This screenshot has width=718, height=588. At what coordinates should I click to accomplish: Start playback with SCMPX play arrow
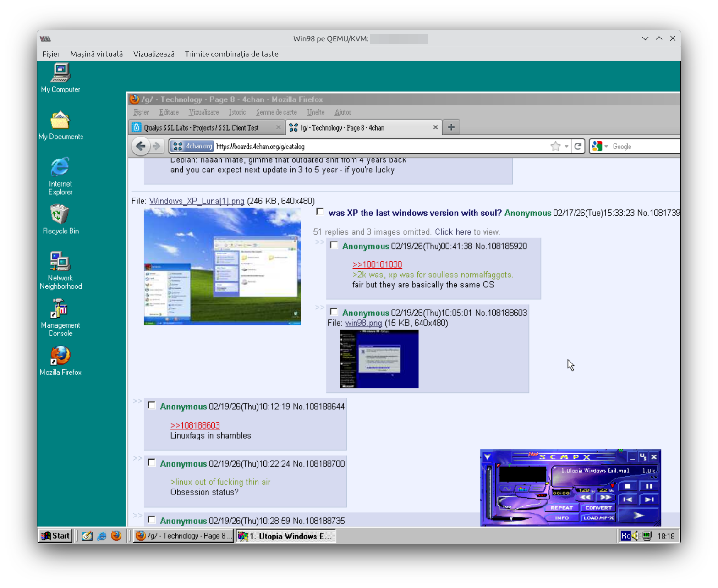(638, 516)
